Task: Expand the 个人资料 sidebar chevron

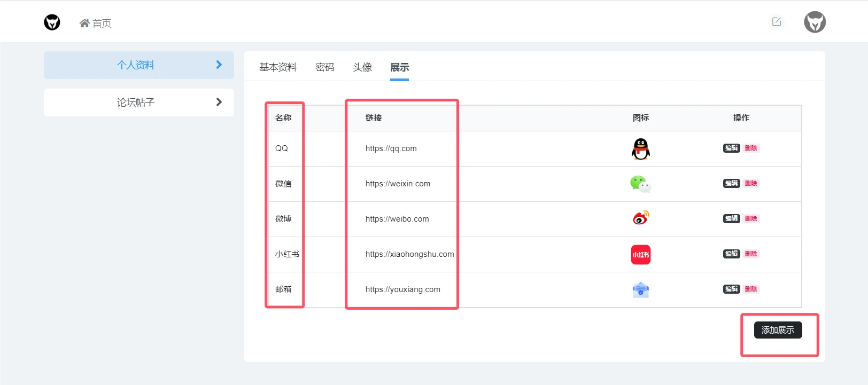Action: point(219,65)
